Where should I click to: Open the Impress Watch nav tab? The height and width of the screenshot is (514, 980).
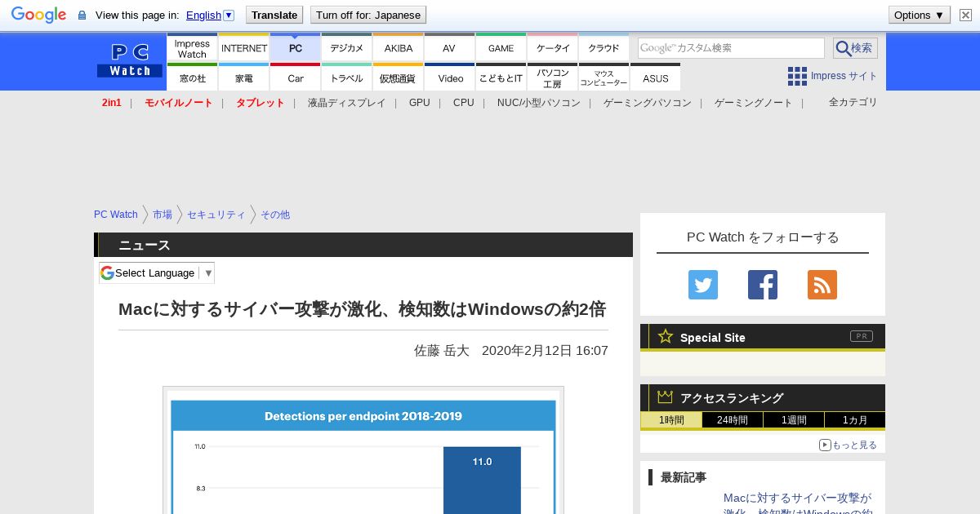tap(192, 48)
